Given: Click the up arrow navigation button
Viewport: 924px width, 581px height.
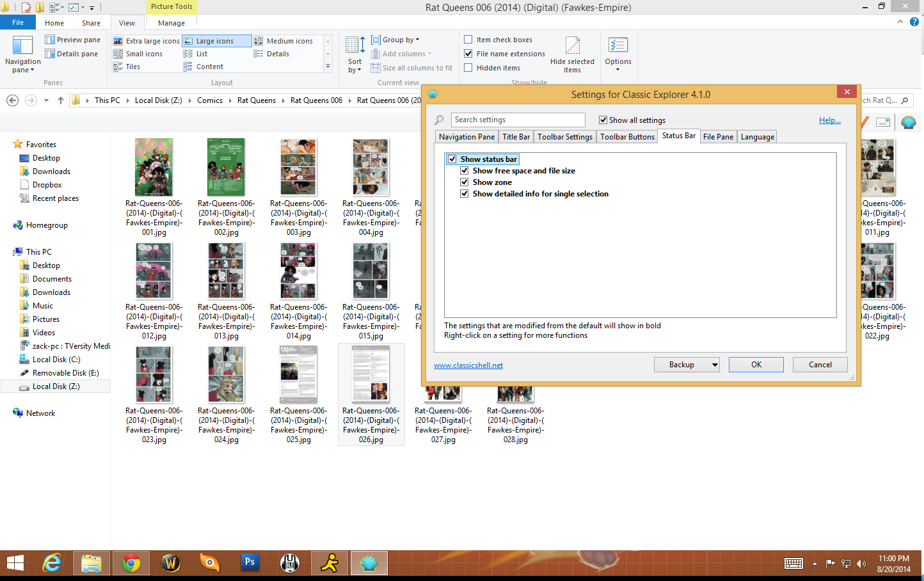Looking at the screenshot, I should [x=61, y=100].
